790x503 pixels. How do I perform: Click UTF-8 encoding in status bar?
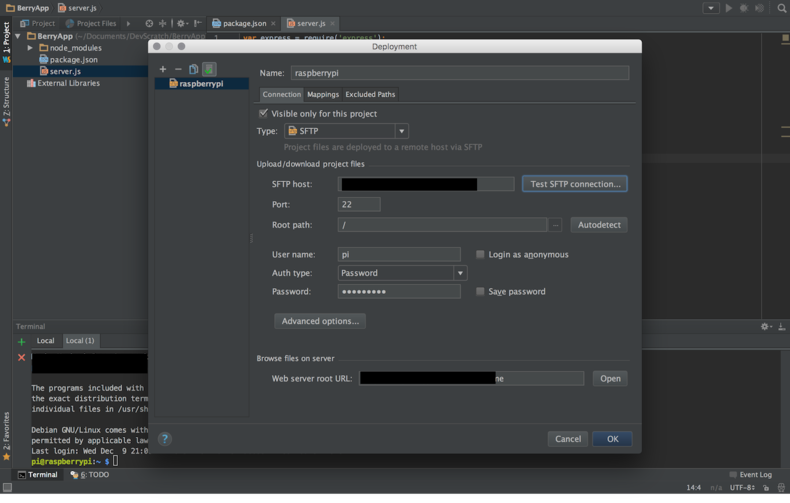(x=742, y=488)
